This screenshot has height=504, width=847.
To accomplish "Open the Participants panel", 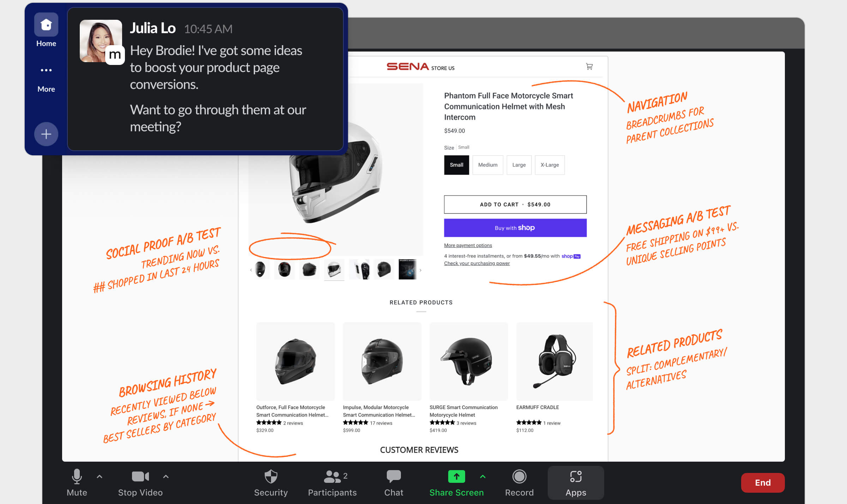I will (332, 482).
